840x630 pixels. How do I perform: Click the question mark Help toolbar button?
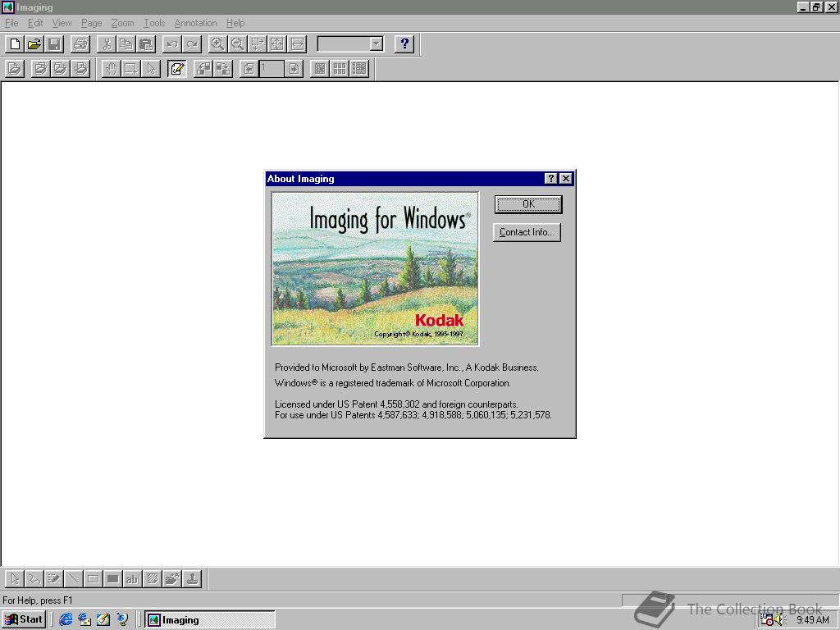[x=404, y=44]
